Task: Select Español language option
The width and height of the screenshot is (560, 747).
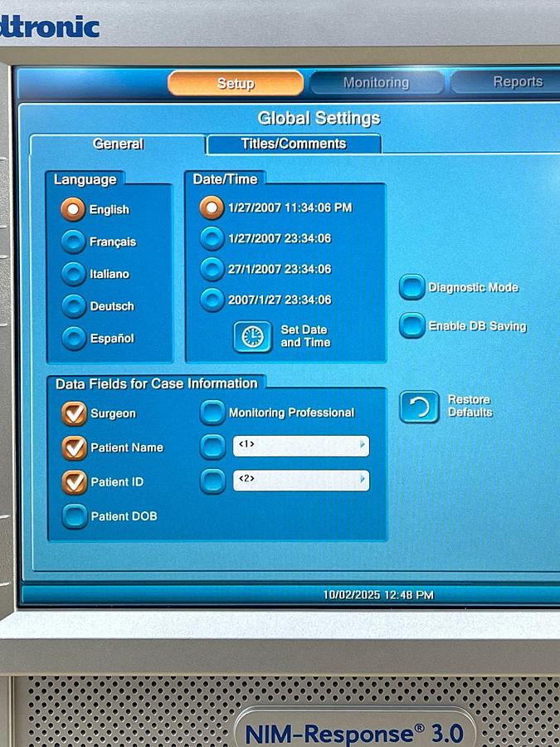Action: [74, 339]
